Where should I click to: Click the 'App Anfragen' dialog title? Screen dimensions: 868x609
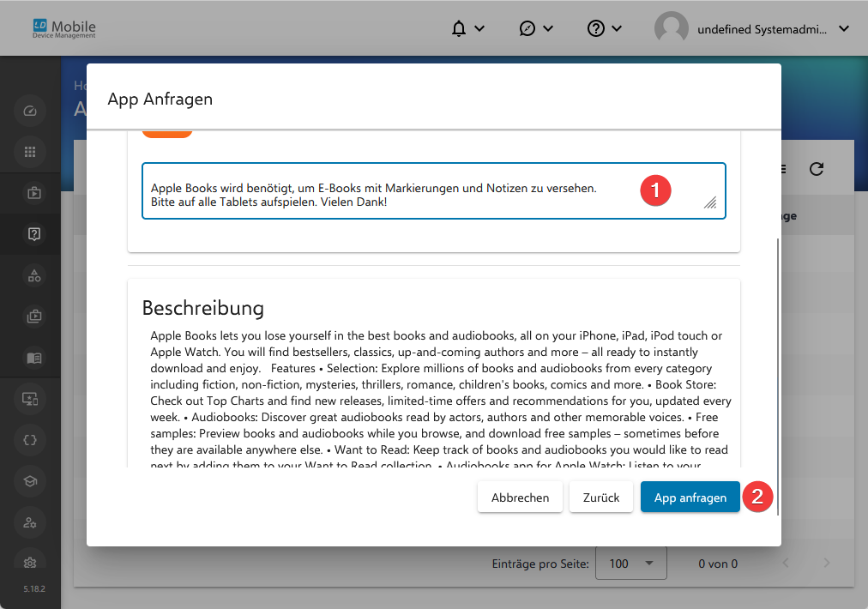pos(160,99)
